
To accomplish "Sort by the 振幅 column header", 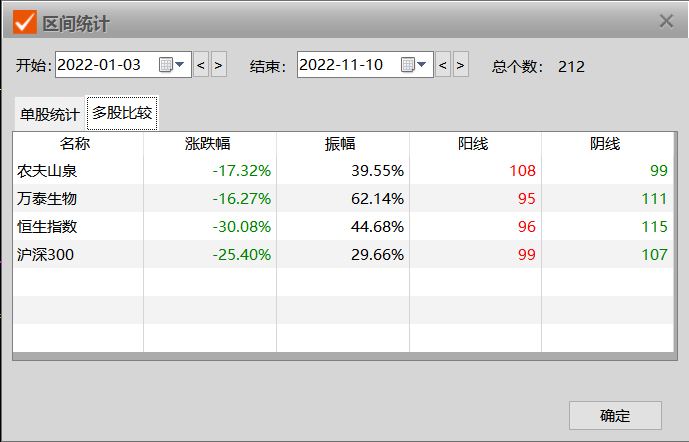I will coord(341,144).
